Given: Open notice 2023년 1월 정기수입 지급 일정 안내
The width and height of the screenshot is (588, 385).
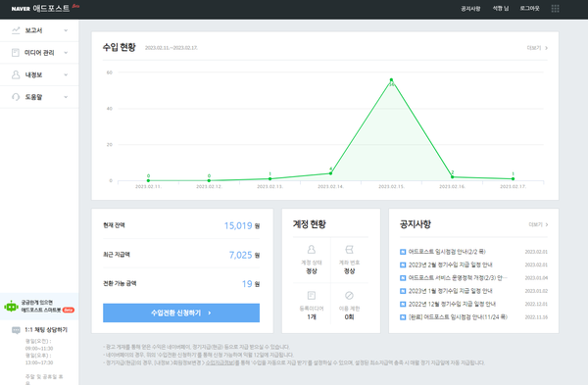Looking at the screenshot, I should (x=450, y=291).
